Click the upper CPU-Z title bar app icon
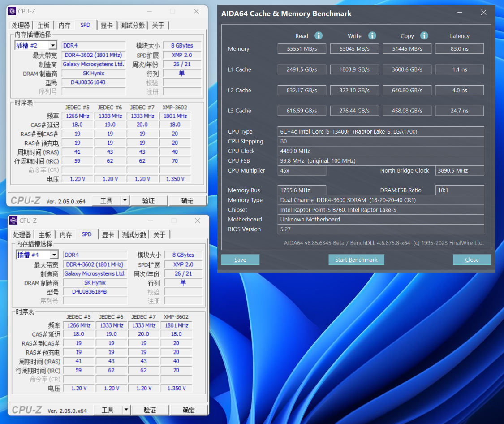This screenshot has height=424, width=504. click(12, 11)
